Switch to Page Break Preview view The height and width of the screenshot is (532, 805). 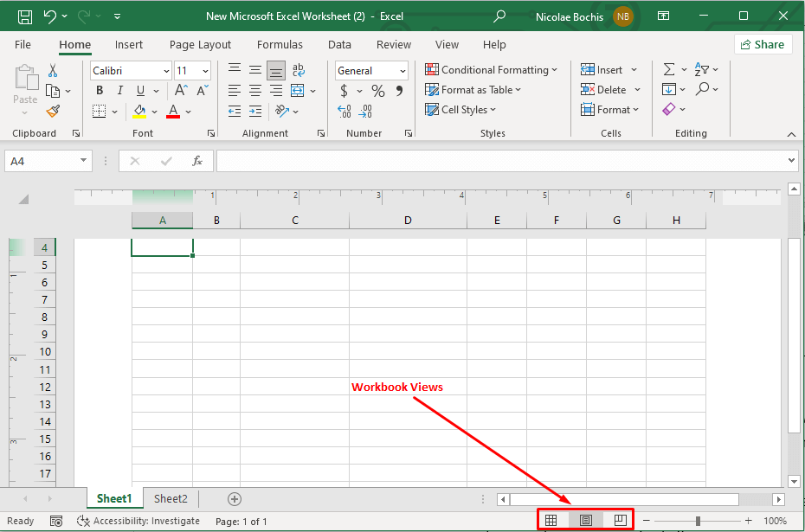pos(620,519)
